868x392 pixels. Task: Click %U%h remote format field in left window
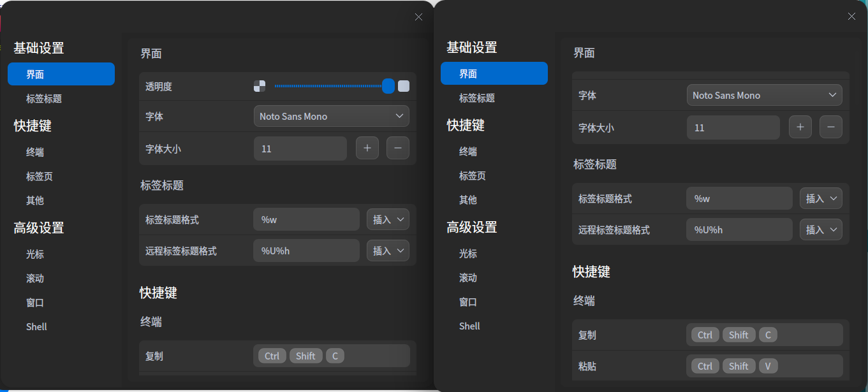pos(307,251)
